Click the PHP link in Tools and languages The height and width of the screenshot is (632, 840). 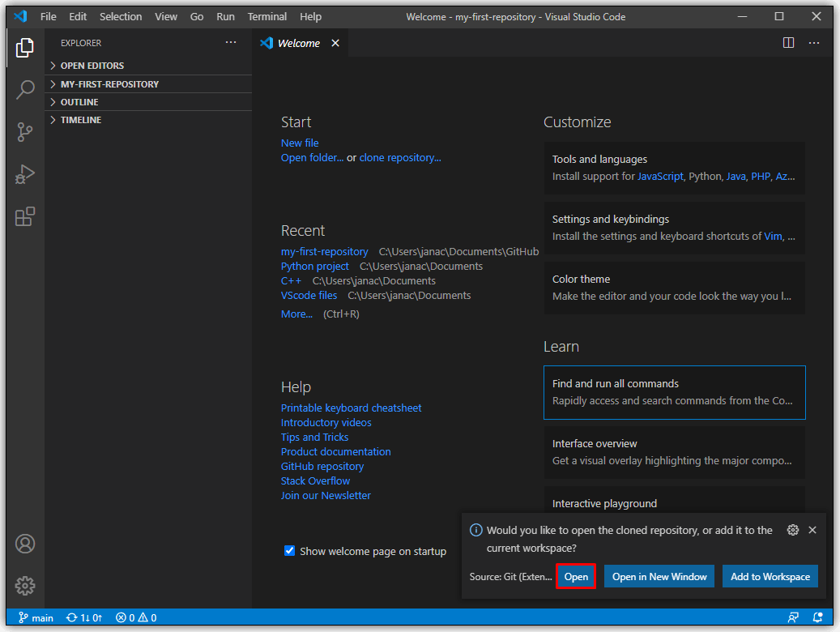coord(760,177)
